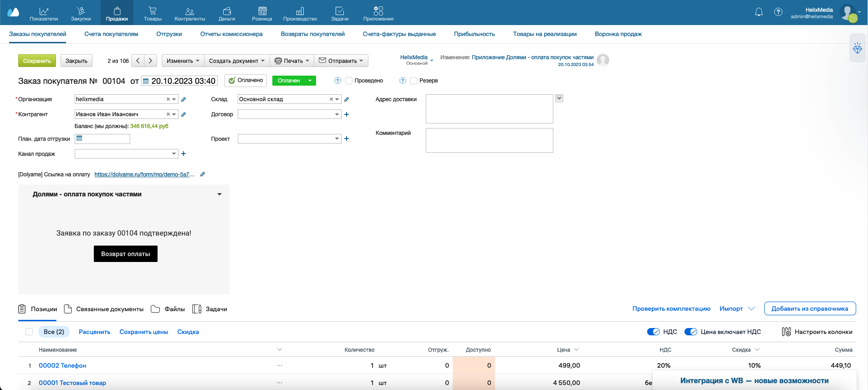Edit Организация with pencil icon
This screenshot has width=868, height=390.
point(184,99)
